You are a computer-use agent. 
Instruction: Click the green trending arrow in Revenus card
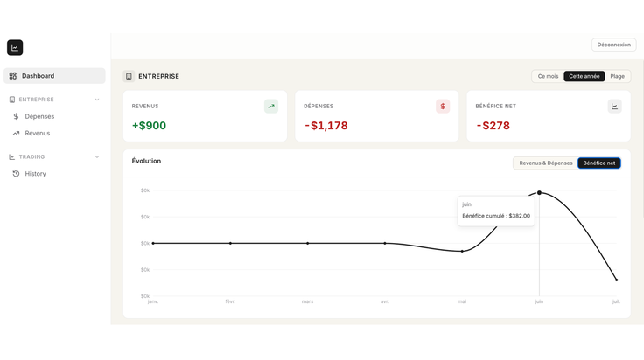click(x=271, y=107)
